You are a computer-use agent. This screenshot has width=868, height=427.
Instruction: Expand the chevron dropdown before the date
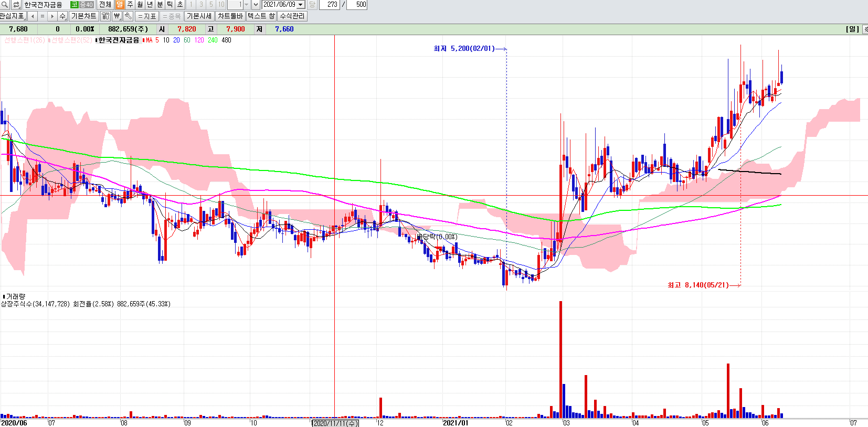tap(256, 5)
